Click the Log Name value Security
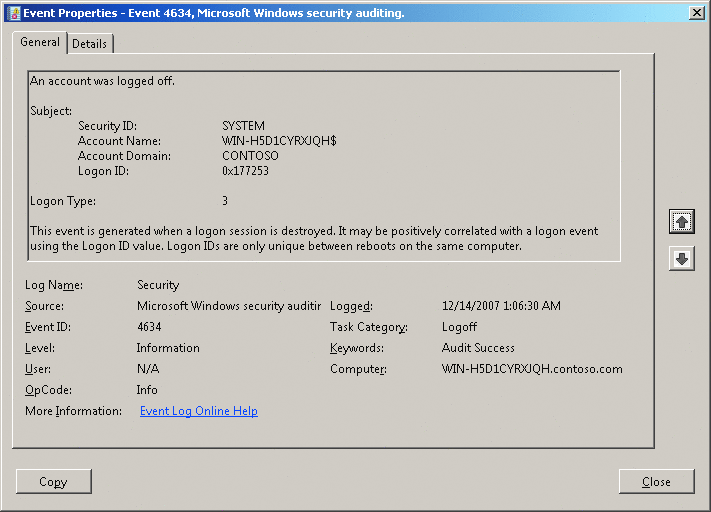This screenshot has height=512, width=711. tap(158, 285)
